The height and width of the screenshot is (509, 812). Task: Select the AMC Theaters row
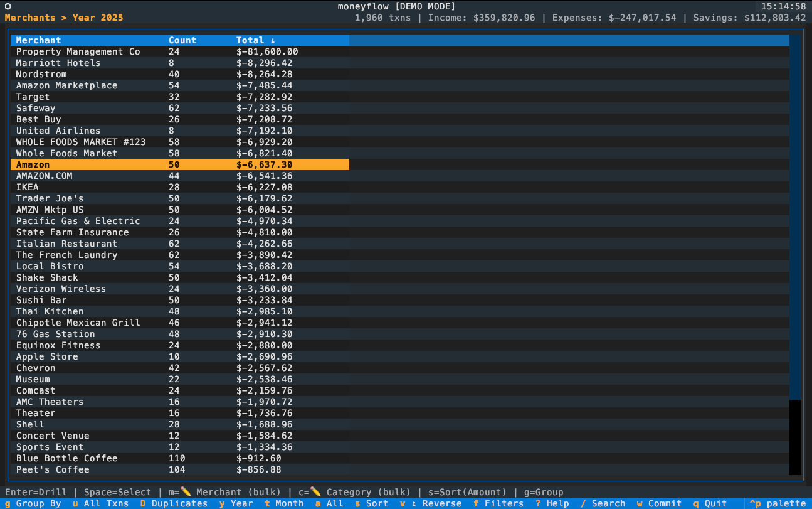pyautogui.click(x=180, y=402)
